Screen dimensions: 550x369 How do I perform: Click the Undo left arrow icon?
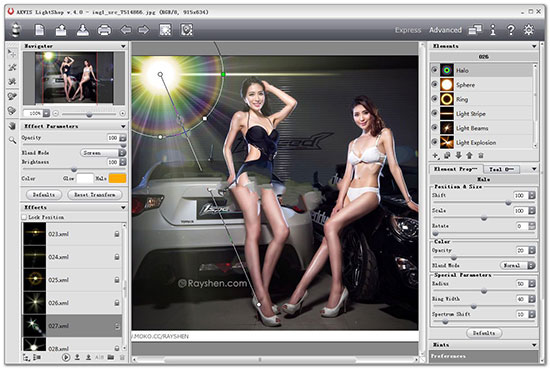coord(125,30)
